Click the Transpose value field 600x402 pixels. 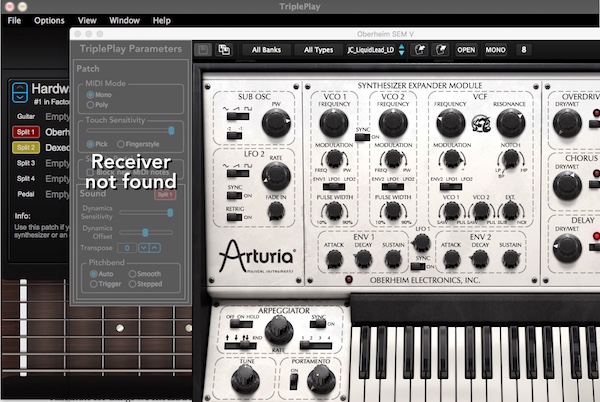127,248
